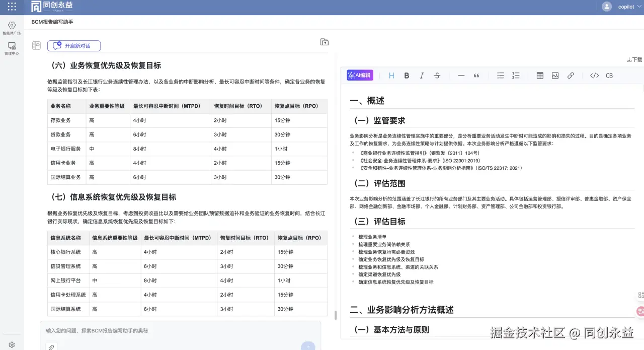Click the 国际结算业务 table cell
The height and width of the screenshot is (350, 644).
point(66,177)
